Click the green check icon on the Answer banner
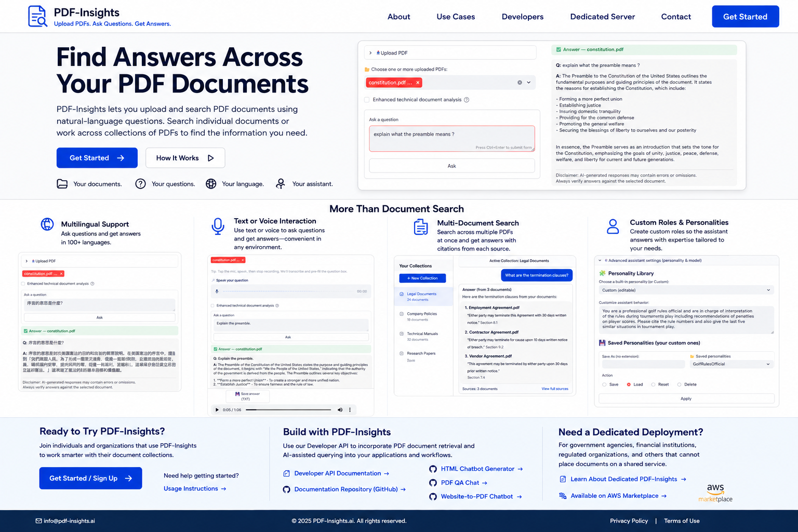 (x=558, y=50)
